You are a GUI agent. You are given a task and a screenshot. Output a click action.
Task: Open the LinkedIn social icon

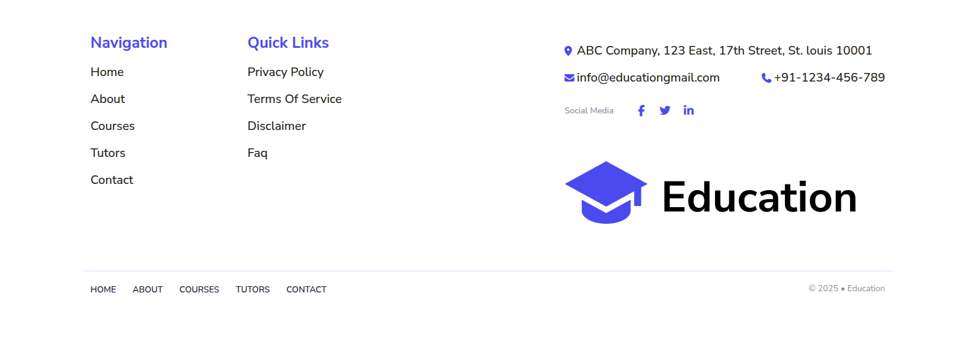689,110
